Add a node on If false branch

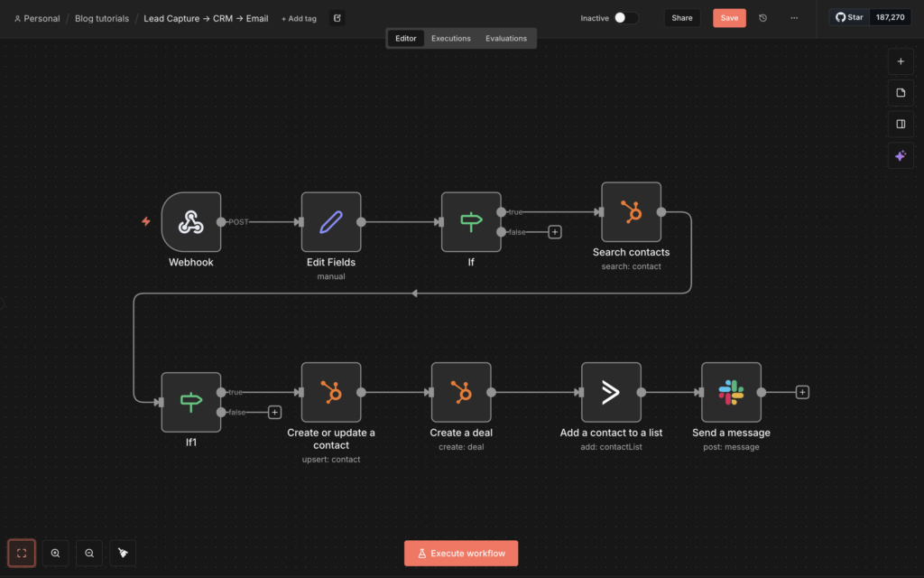point(555,232)
